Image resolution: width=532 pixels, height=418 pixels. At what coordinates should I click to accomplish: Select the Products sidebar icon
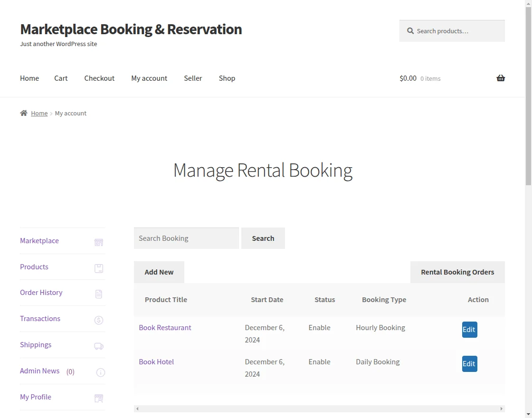98,268
